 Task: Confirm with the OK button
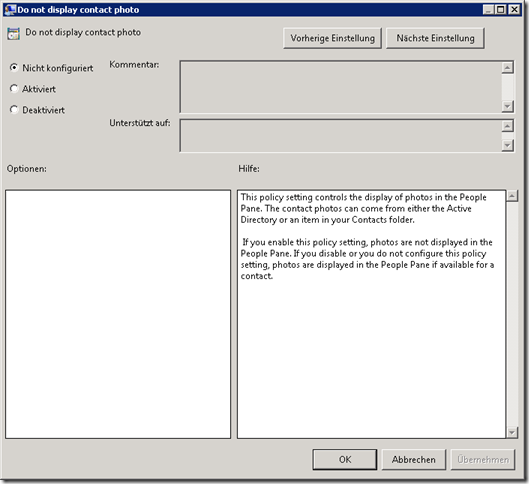[x=345, y=459]
